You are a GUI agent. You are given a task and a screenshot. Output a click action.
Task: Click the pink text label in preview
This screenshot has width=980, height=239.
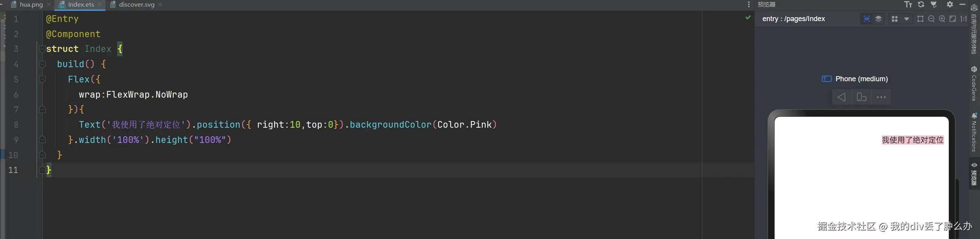[x=912, y=140]
